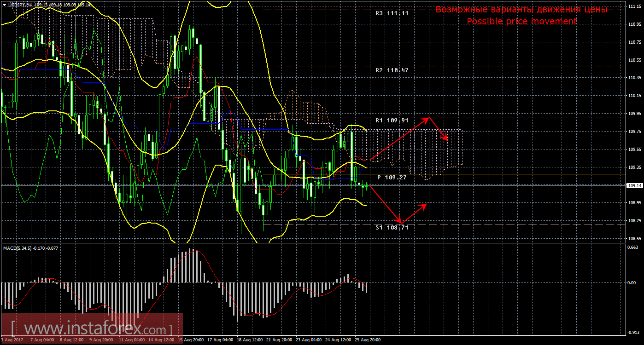Click the 'Possible price movement' heading text

point(521,21)
